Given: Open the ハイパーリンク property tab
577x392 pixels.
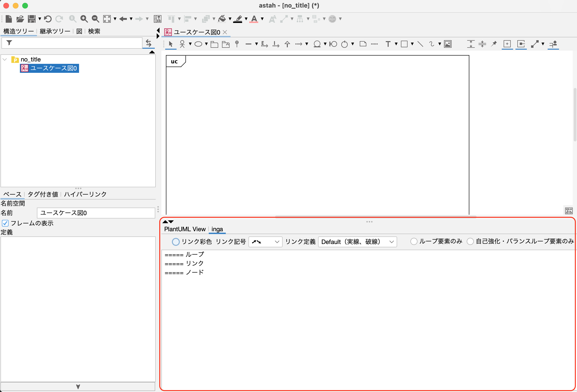Looking at the screenshot, I should (85, 194).
